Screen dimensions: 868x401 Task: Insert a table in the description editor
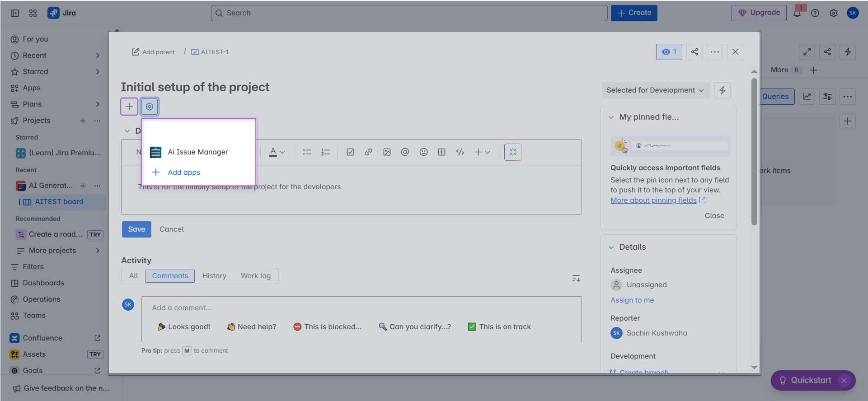[441, 152]
